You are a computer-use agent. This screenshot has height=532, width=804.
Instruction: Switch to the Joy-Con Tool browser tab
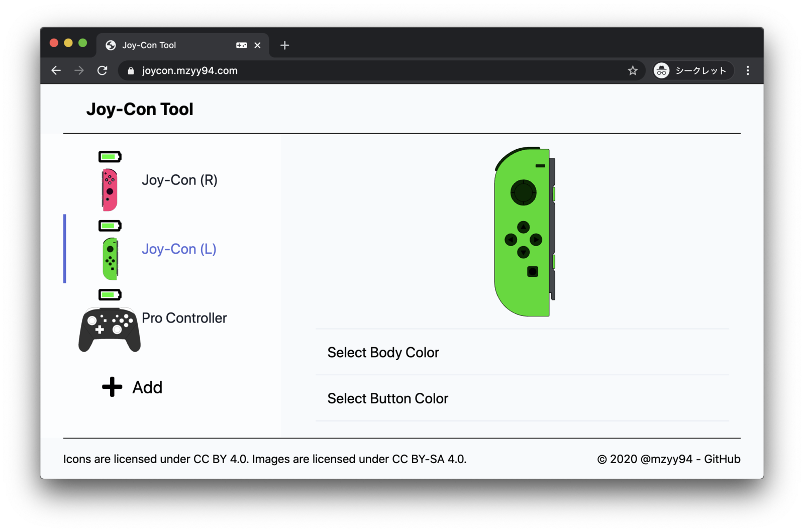click(183, 45)
